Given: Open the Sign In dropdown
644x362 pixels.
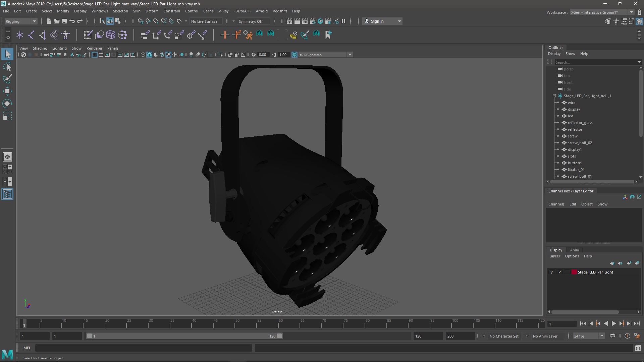Looking at the screenshot, I should 382,21.
